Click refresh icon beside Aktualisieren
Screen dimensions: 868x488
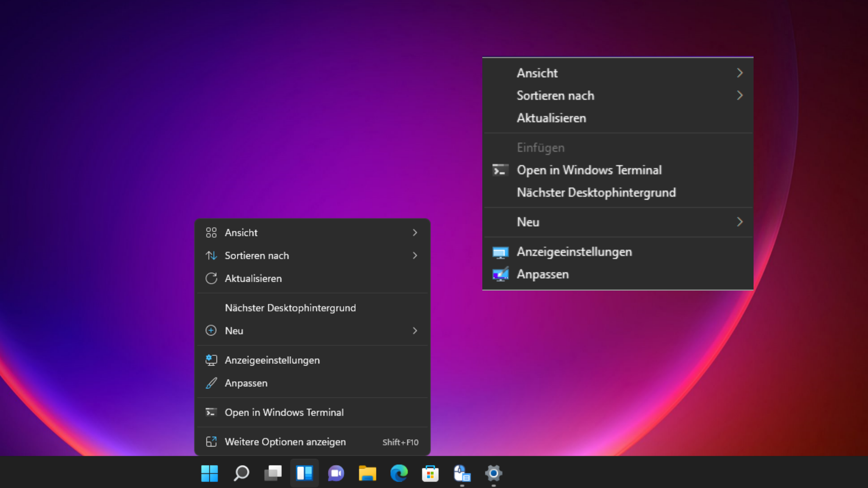(211, 278)
